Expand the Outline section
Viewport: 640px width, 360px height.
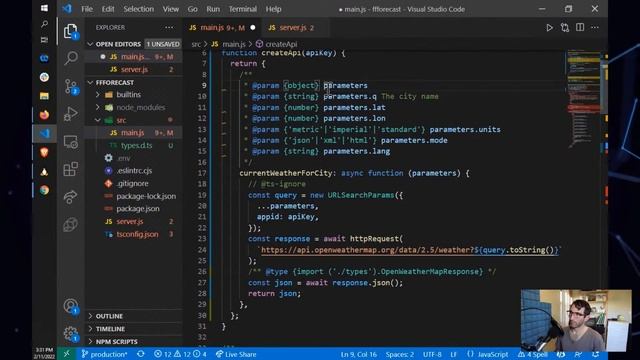(134, 316)
